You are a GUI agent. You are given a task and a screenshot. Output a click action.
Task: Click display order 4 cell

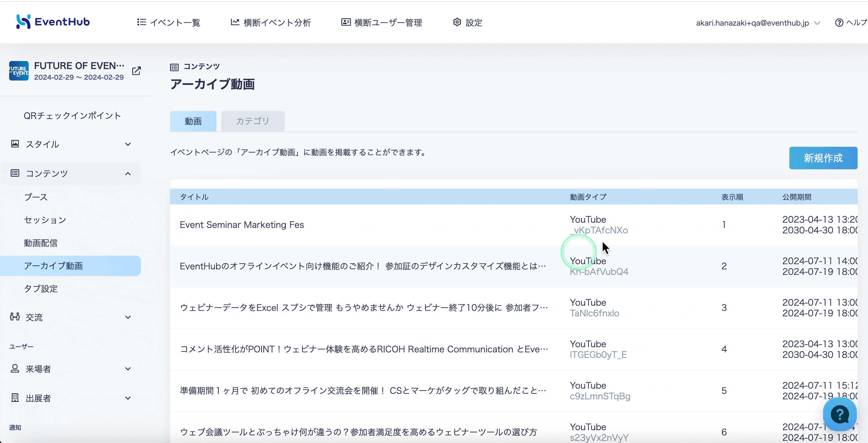coord(724,349)
